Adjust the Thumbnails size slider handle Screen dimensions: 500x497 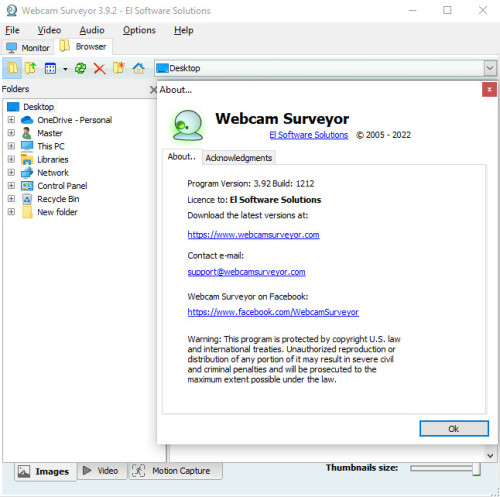point(476,469)
